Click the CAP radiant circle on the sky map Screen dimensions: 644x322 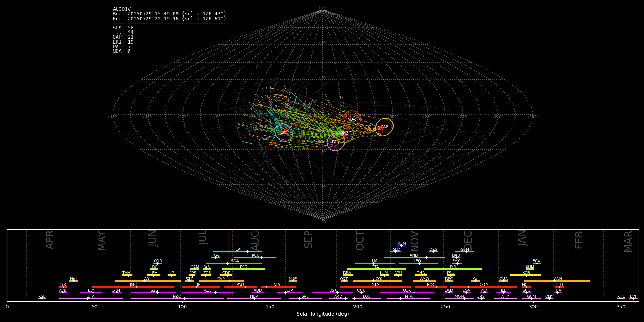[384, 127]
